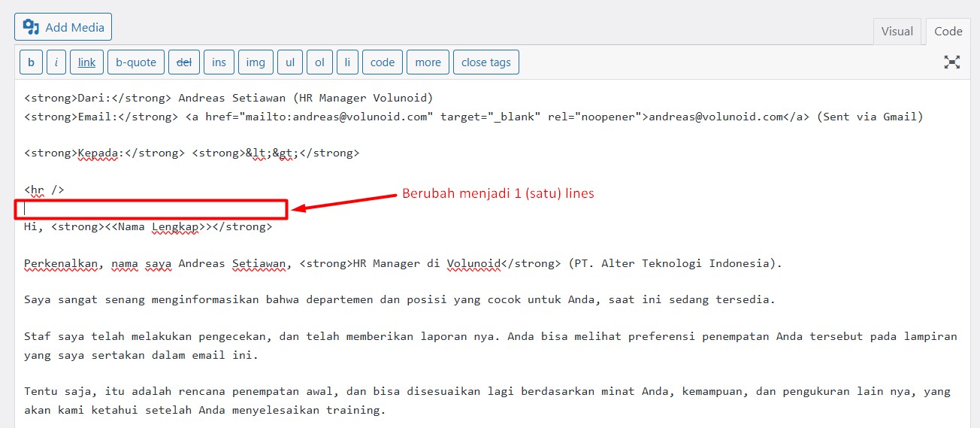Insert ol ordered list tag
Viewport: 980px width, 428px height.
[319, 62]
